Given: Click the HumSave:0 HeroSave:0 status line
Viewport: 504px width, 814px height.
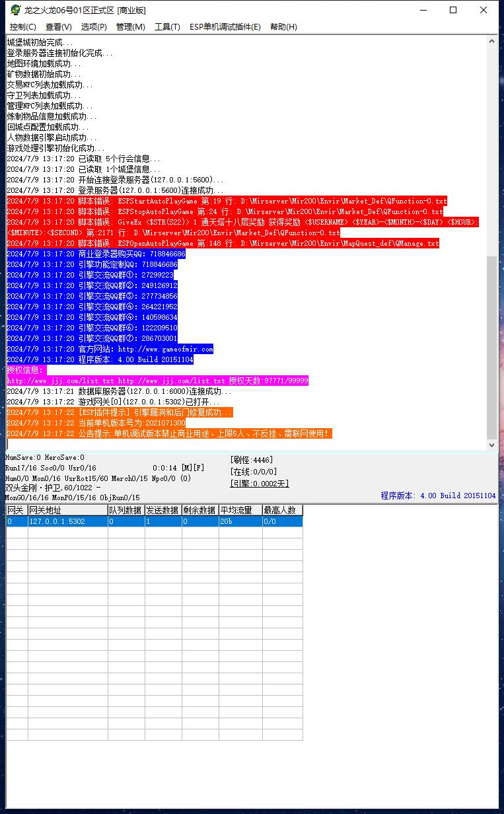Looking at the screenshot, I should (x=45, y=457).
